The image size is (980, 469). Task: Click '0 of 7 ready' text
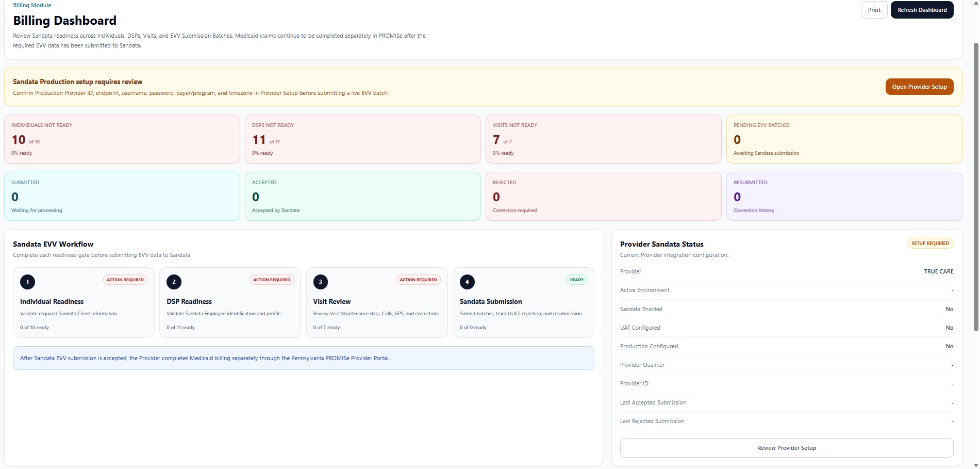pos(326,328)
